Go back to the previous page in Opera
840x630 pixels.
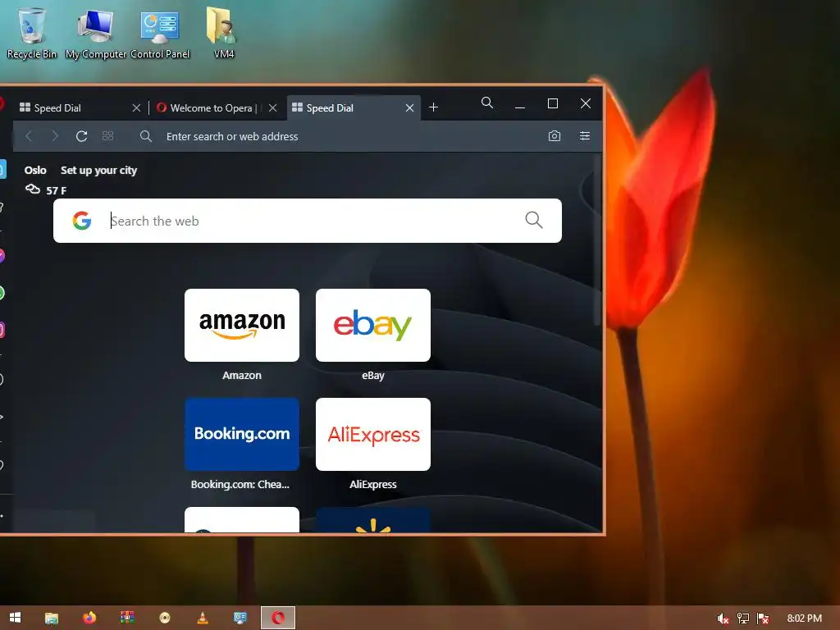pyautogui.click(x=30, y=137)
